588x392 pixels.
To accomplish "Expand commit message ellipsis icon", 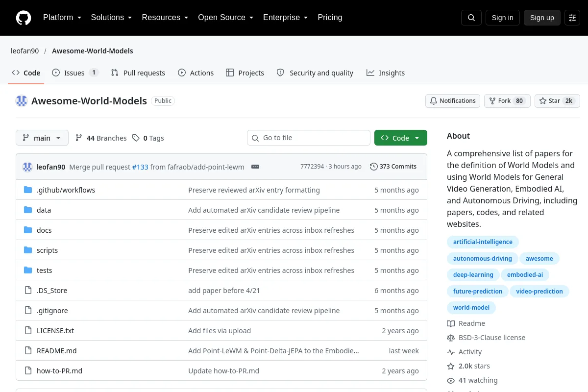I will pyautogui.click(x=255, y=167).
